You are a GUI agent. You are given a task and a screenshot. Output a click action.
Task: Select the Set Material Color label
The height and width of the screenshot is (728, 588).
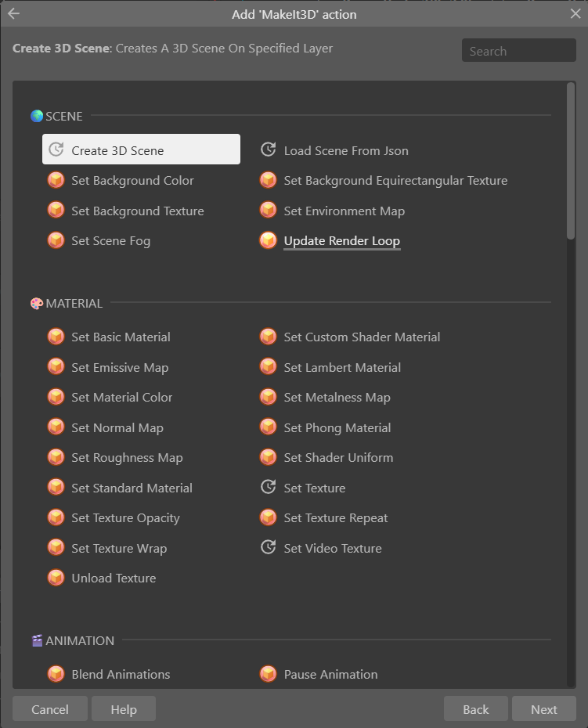pyautogui.click(x=121, y=398)
